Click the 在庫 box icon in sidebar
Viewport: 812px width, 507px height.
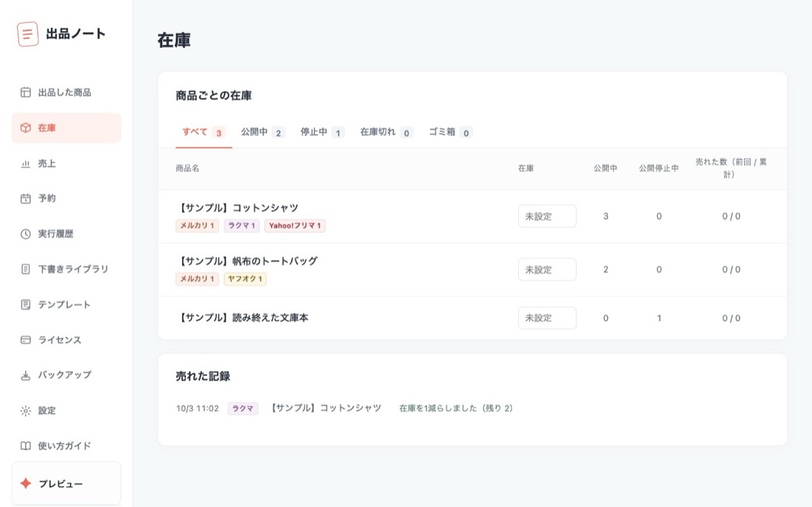click(25, 128)
